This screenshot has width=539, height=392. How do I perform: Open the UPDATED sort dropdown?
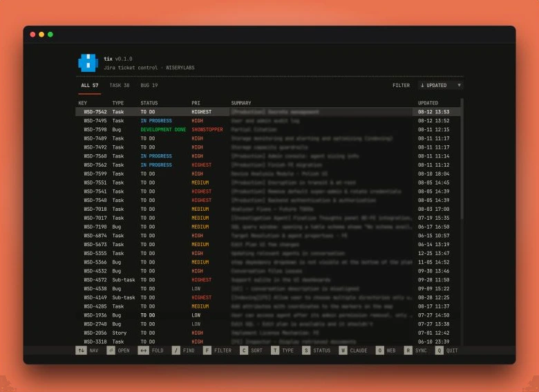pos(440,85)
